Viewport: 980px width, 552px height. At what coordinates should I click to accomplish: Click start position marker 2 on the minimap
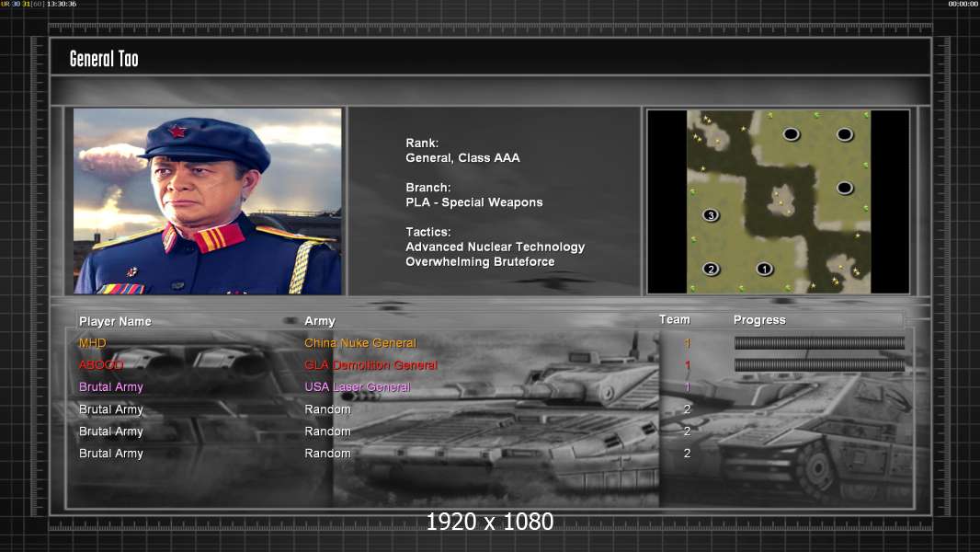[x=711, y=269]
